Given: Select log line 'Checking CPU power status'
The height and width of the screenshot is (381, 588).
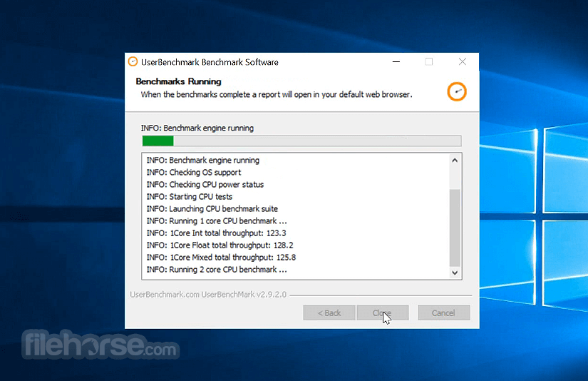Looking at the screenshot, I should click(205, 184).
